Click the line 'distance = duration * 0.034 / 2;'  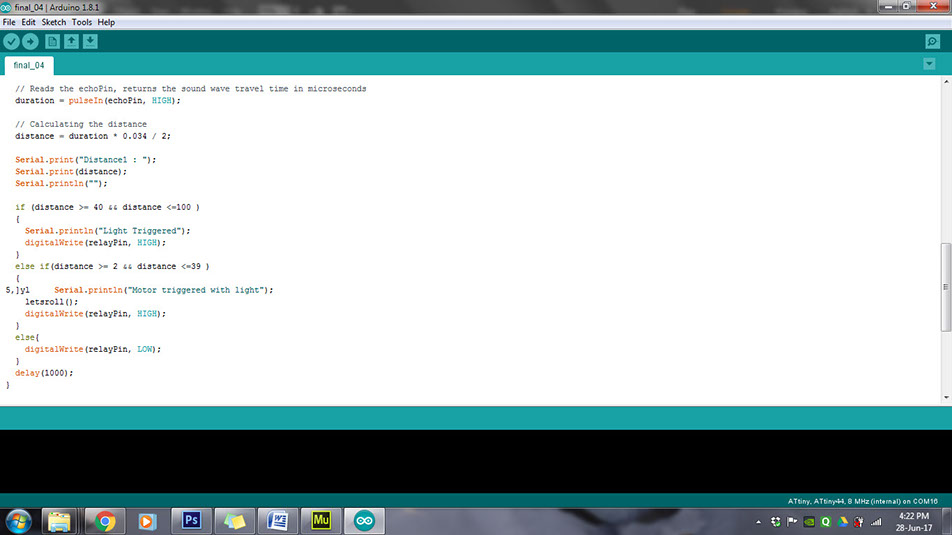click(x=93, y=136)
